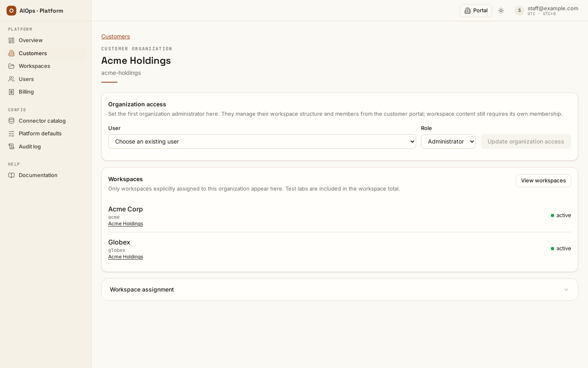Viewport: 588px width, 368px height.
Task: Click the Globex workspace name
Action: click(x=119, y=242)
